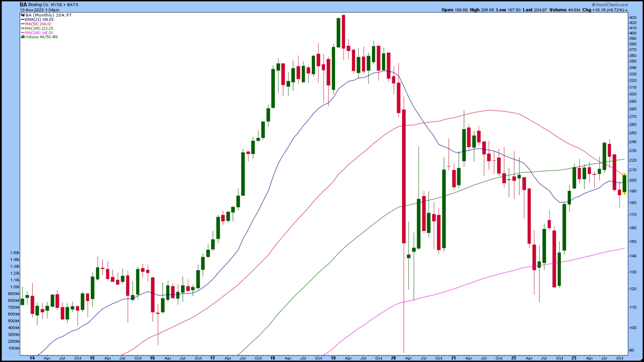Click the BA ticker symbol in the header
This screenshot has width=644, height=362.
click(23, 4)
